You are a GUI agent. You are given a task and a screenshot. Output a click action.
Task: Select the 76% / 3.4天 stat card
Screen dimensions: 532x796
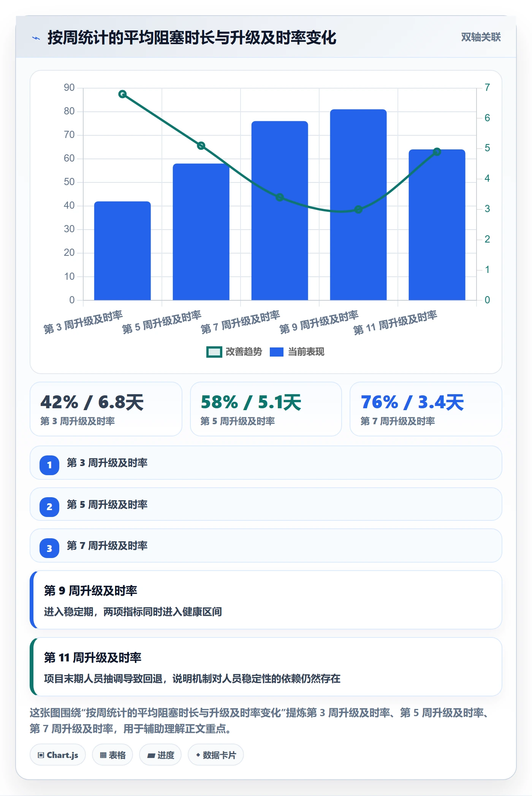(x=426, y=409)
